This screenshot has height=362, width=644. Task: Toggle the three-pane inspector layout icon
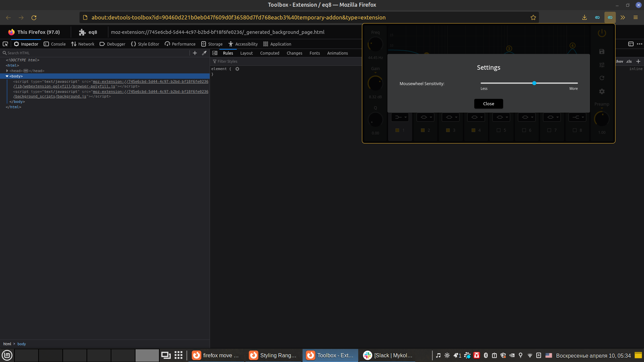pos(215,53)
